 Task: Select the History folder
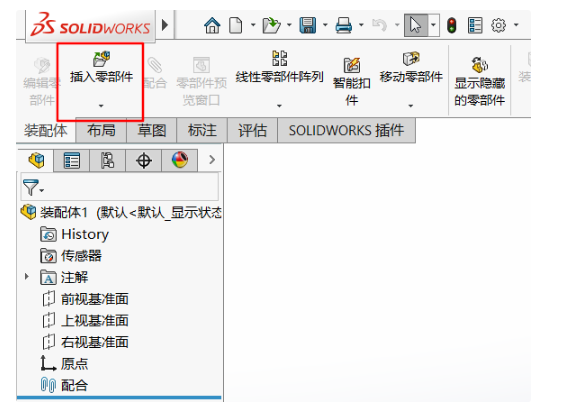coord(74,234)
